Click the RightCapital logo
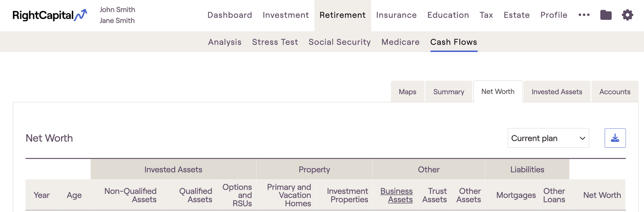The width and height of the screenshot is (644, 212). click(50, 15)
